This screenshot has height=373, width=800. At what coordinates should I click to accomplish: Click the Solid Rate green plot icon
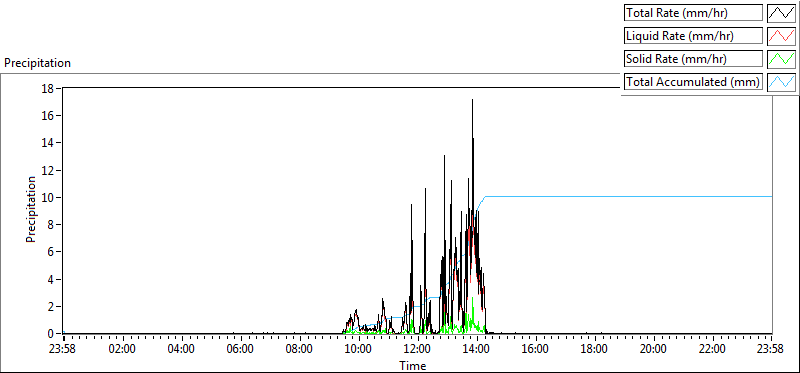tap(781, 58)
